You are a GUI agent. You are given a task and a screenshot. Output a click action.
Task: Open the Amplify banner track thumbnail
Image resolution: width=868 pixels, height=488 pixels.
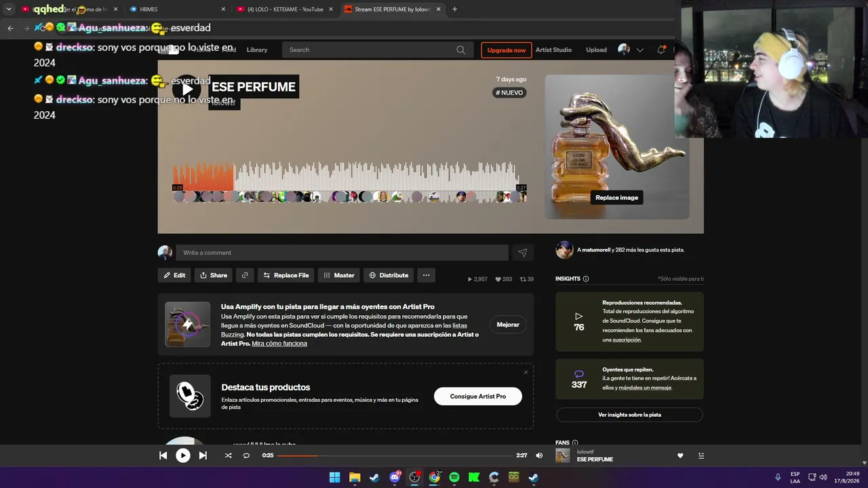point(188,325)
